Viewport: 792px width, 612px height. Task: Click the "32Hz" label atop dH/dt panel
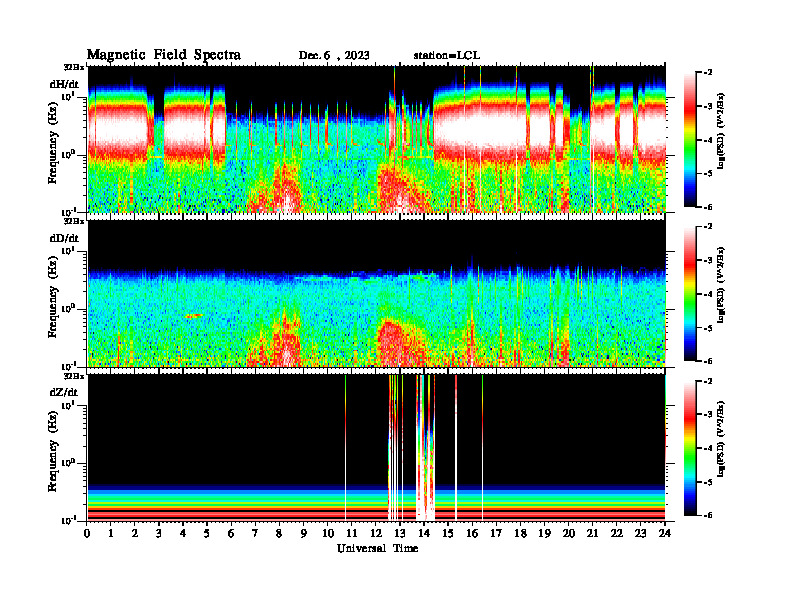click(74, 67)
